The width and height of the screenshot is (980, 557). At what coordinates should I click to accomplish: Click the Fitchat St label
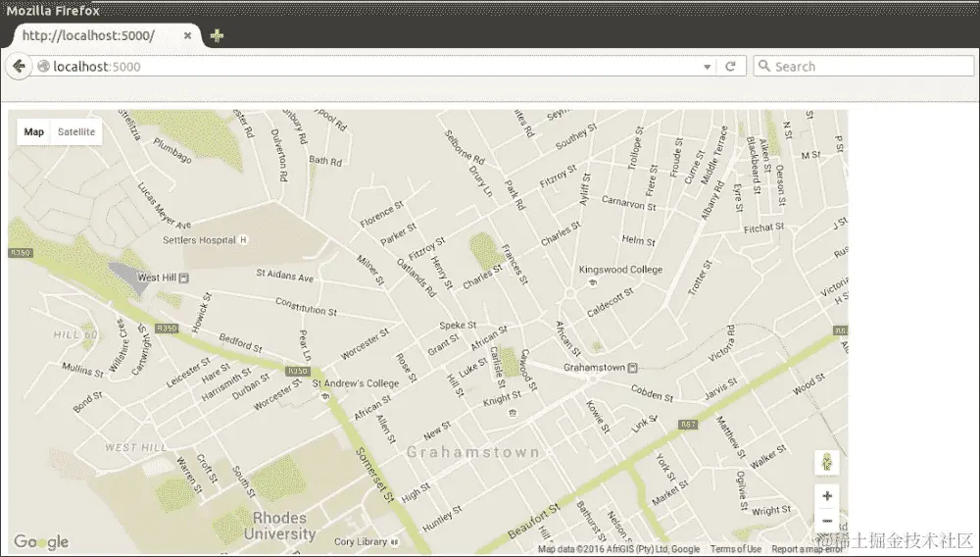[x=763, y=228]
